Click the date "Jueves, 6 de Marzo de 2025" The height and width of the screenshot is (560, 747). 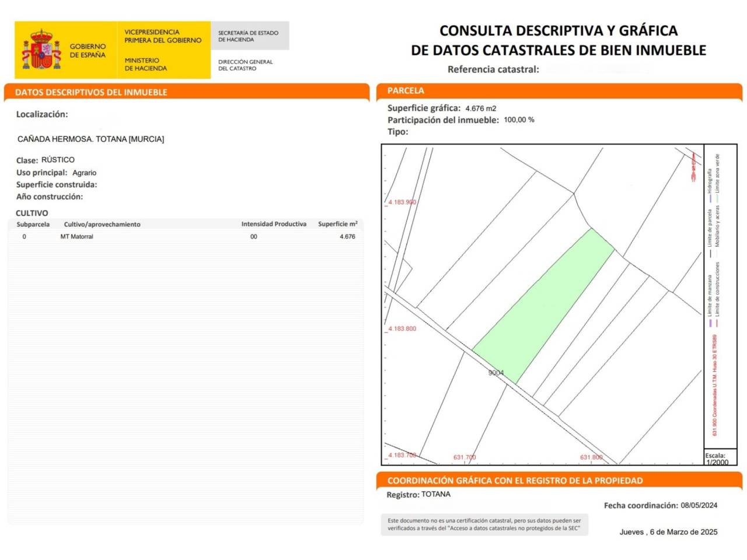pos(669,532)
